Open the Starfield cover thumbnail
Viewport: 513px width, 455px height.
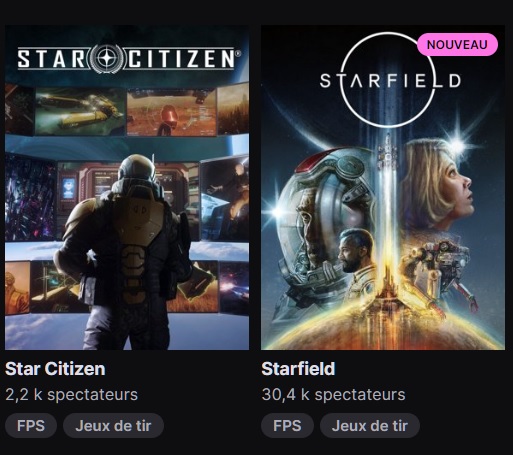coord(383,187)
